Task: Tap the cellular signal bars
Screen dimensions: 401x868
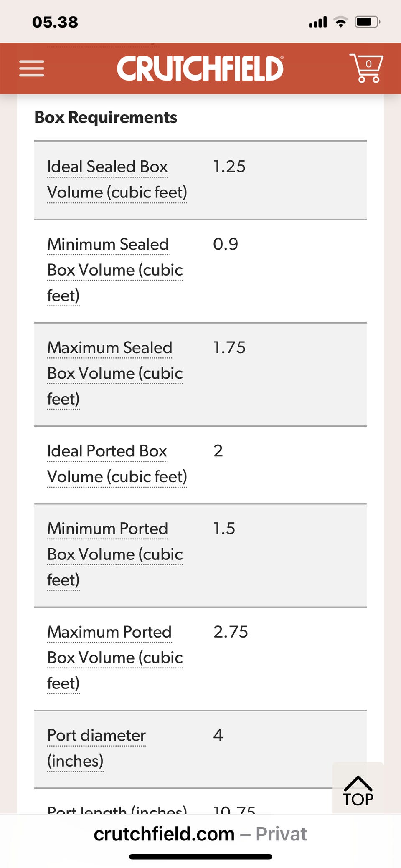Action: [318, 22]
